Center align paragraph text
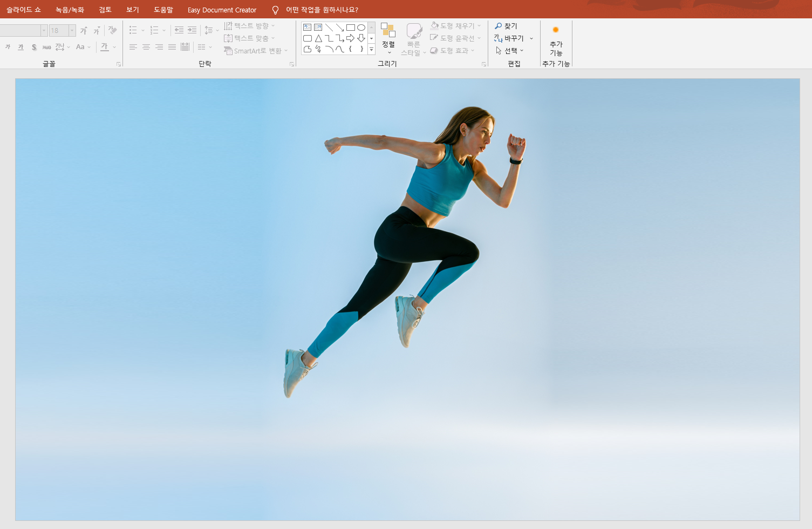Screen dimensions: 812x529 [x=146, y=47]
